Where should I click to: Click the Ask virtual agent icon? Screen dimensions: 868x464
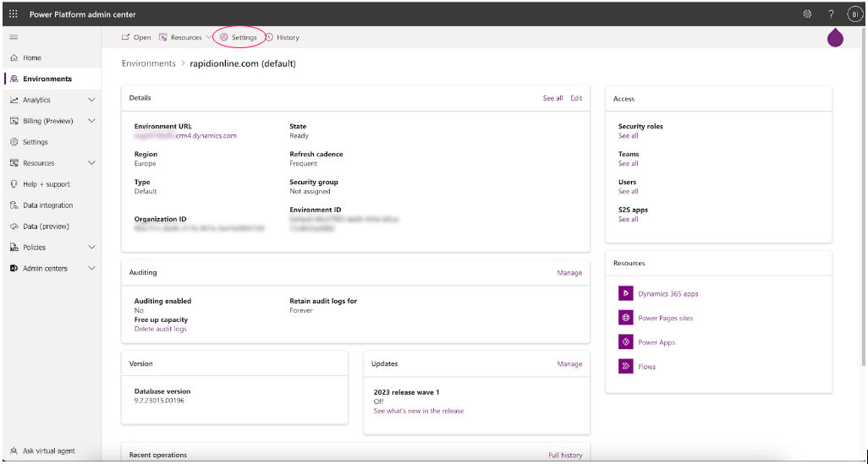[14, 450]
